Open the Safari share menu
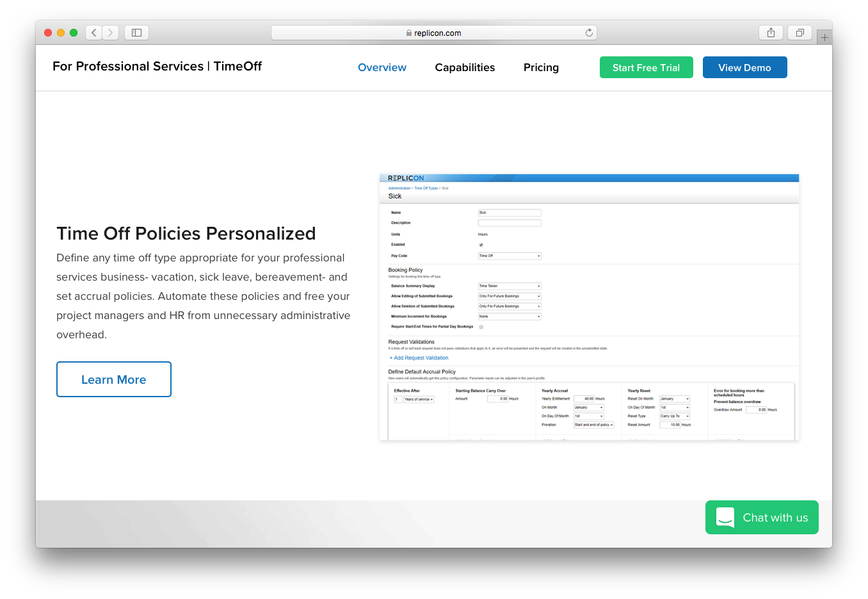Image resolution: width=868 pixels, height=599 pixels. [x=771, y=33]
